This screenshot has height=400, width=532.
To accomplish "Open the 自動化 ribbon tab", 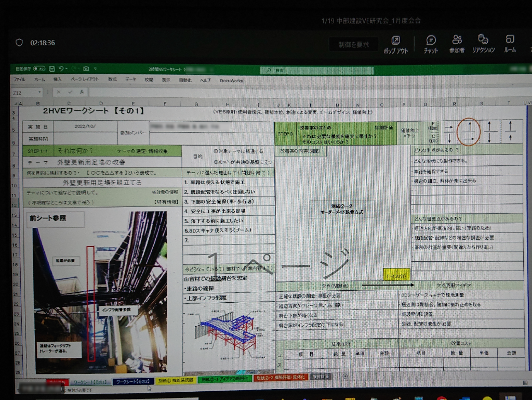I will (185, 80).
